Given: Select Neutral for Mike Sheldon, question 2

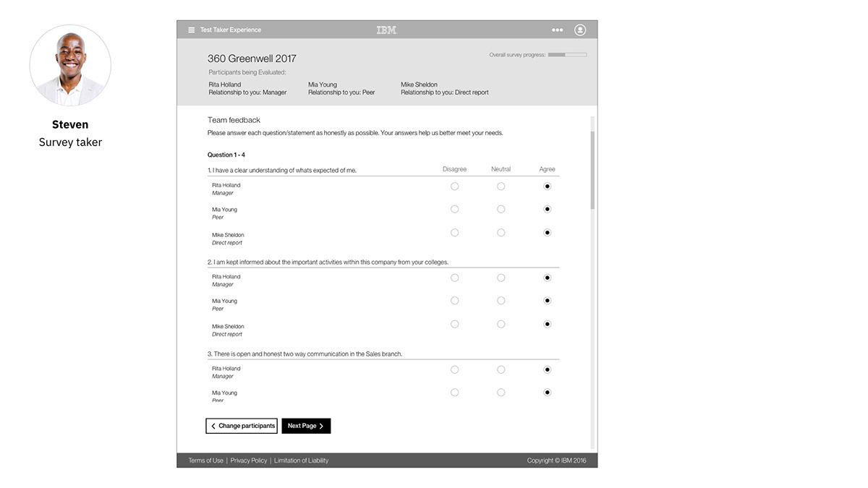Looking at the screenshot, I should pos(501,325).
